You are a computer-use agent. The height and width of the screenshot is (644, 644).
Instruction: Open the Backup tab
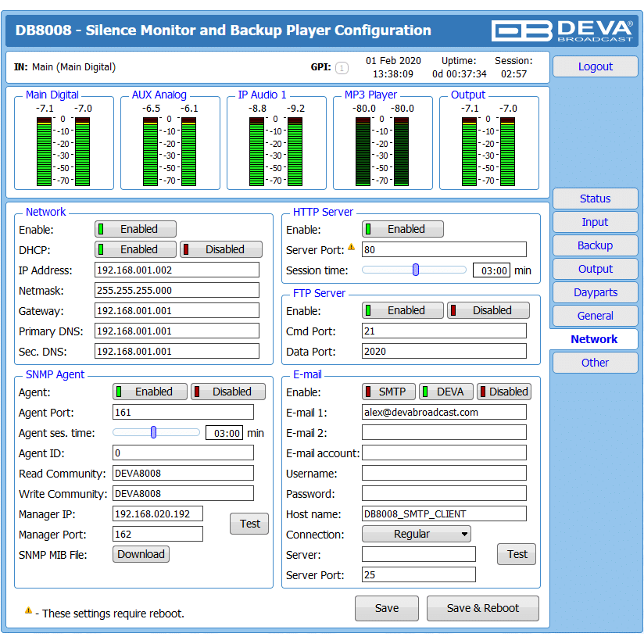point(595,245)
